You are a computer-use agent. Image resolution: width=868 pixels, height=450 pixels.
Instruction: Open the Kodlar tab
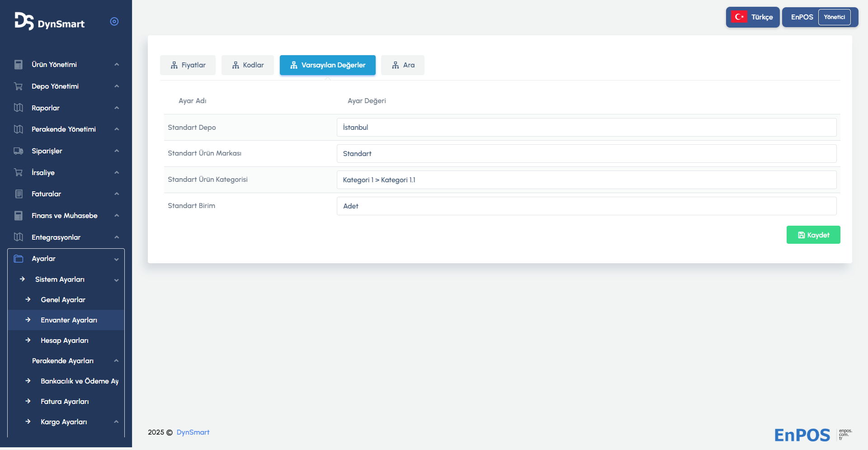pos(248,65)
